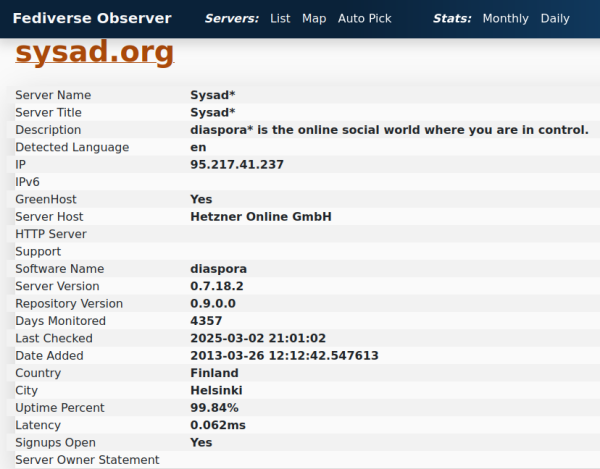600x469 pixels.
Task: Click the diaspora description text
Action: point(389,130)
